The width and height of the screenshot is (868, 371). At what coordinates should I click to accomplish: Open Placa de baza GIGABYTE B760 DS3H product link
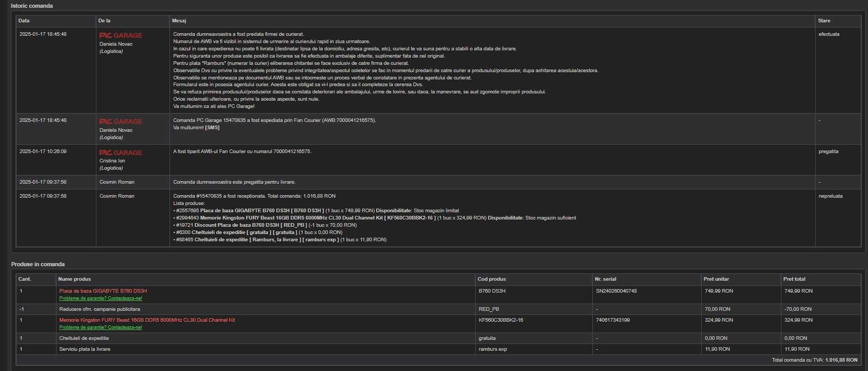point(103,291)
